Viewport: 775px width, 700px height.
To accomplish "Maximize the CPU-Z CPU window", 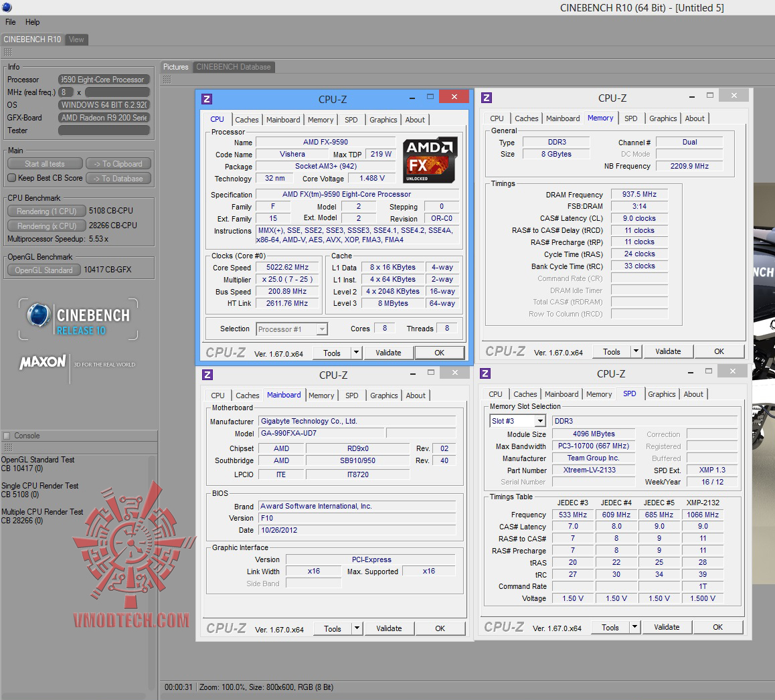I will [430, 97].
